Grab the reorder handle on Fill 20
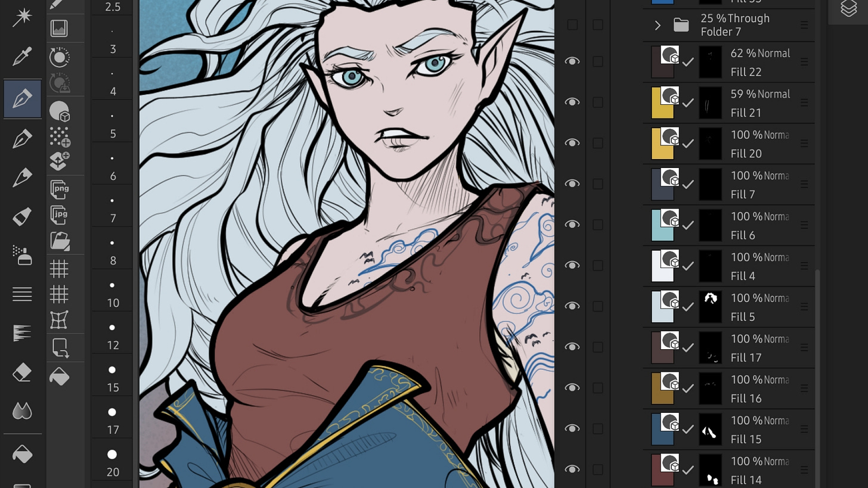 [x=804, y=143]
